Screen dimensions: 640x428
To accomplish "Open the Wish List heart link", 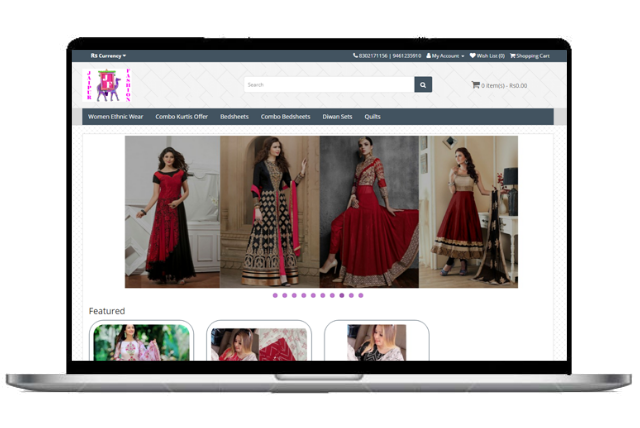I will coord(487,56).
